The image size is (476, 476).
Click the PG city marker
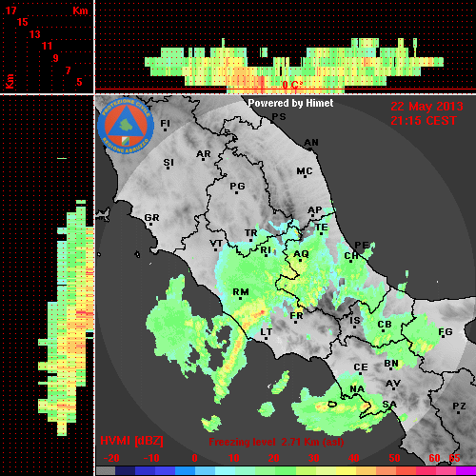(x=237, y=188)
